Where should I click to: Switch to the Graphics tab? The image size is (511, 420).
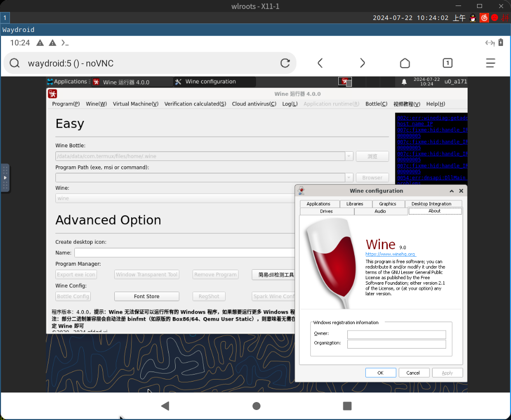pyautogui.click(x=387, y=204)
